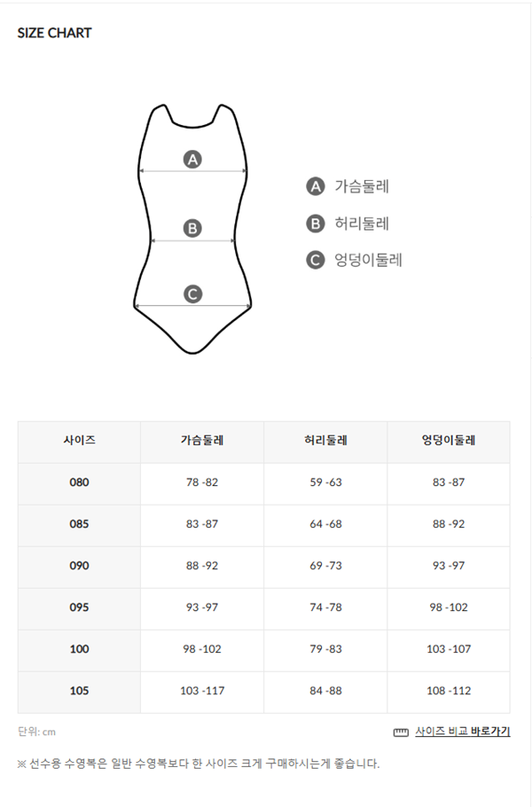Click the 100 size row label
Viewport: 532px width, 807px height.
[79, 649]
